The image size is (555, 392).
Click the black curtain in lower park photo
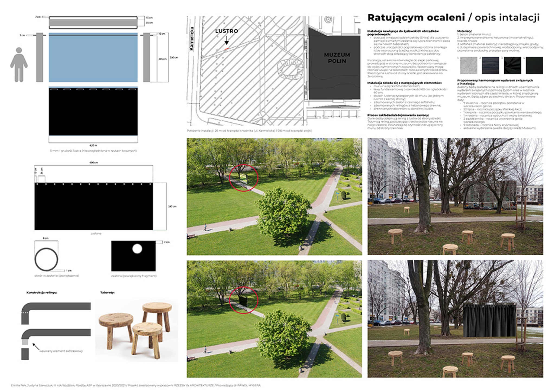(489, 320)
